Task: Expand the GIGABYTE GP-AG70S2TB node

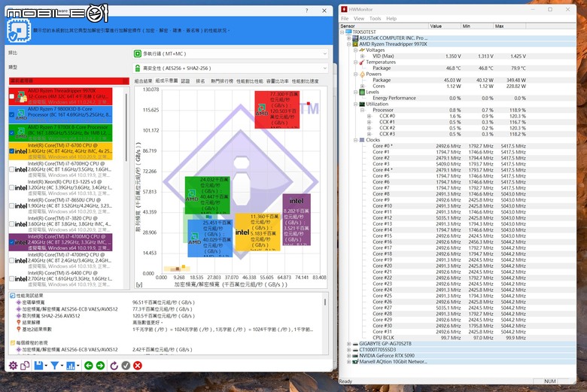Action: pos(349,344)
